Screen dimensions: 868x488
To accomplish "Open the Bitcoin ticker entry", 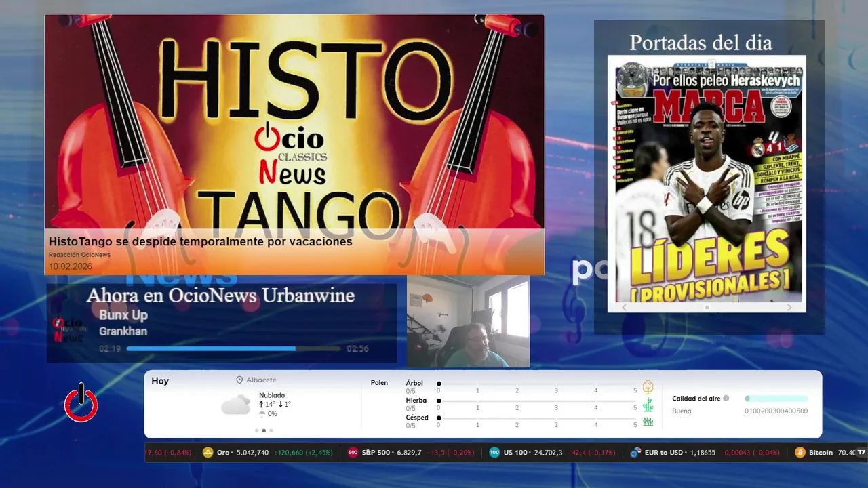I will [x=825, y=452].
